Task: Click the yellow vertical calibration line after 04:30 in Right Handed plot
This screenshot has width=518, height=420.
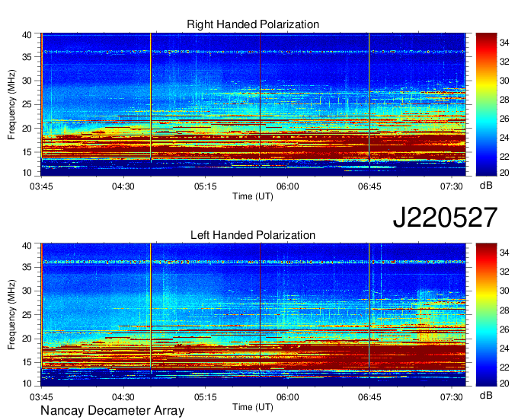Action: [151, 97]
